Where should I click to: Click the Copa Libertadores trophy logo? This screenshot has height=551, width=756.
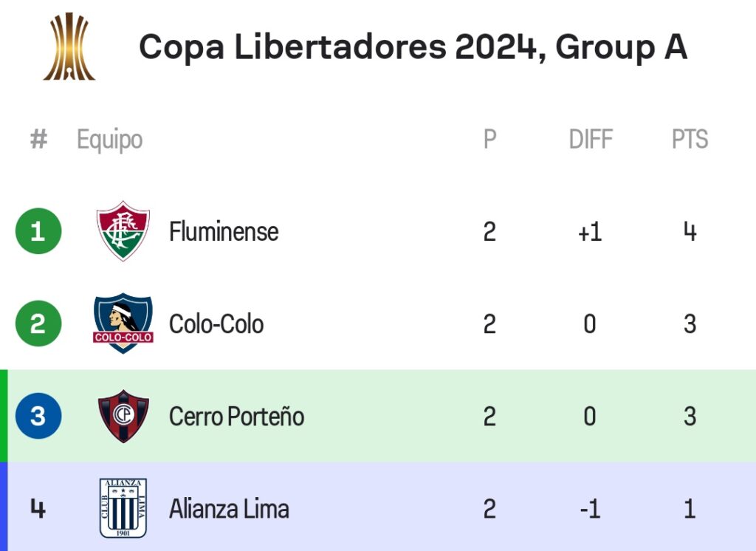coord(69,47)
